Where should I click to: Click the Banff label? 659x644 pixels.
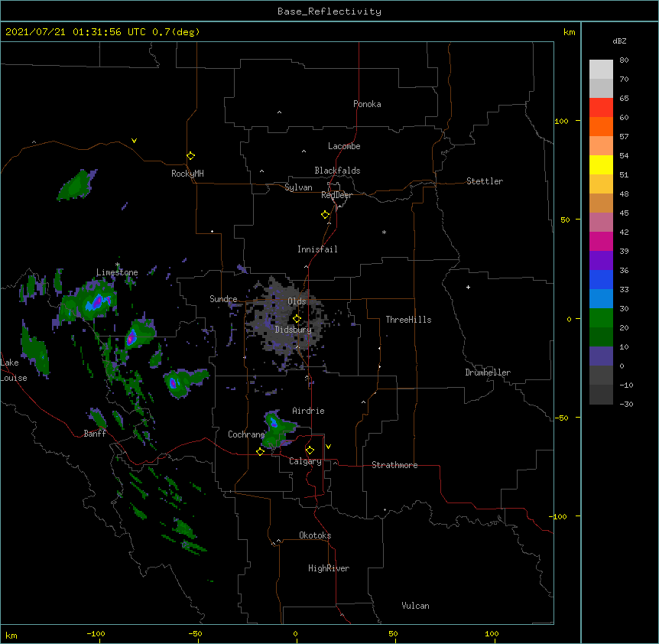pyautogui.click(x=95, y=434)
